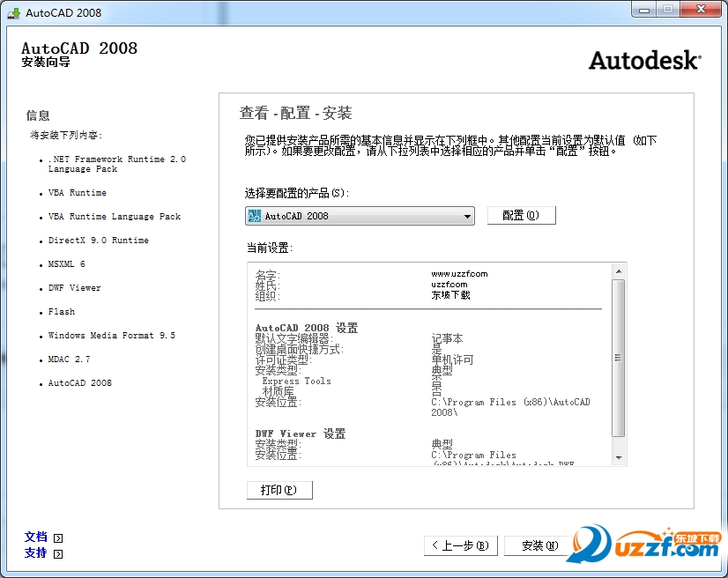The width and height of the screenshot is (728, 578).
Task: Click the '东坡下载' organization value
Action: point(451,295)
